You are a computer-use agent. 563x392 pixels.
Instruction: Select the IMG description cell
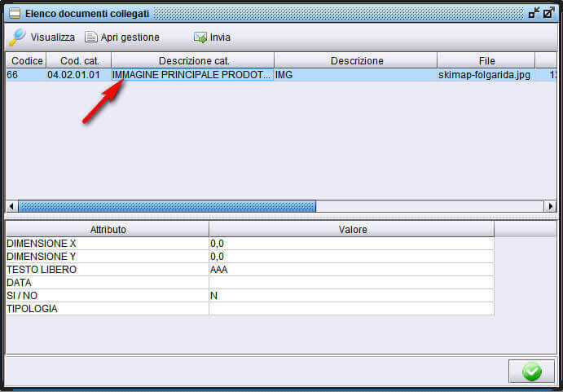click(356, 75)
